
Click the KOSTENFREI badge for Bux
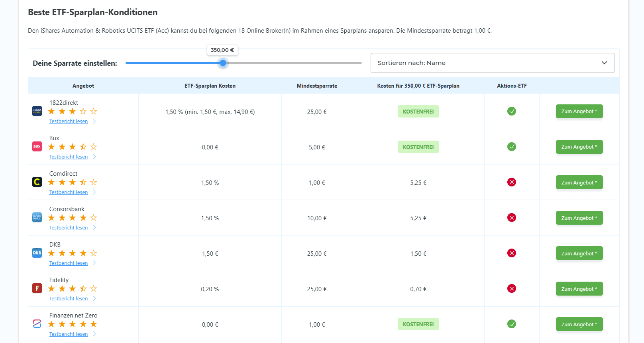click(418, 147)
